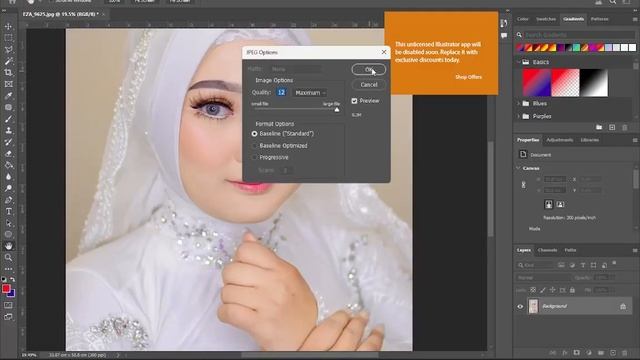The height and width of the screenshot is (360, 640).
Task: Set canvas orientation to portrait
Action: (x=549, y=204)
